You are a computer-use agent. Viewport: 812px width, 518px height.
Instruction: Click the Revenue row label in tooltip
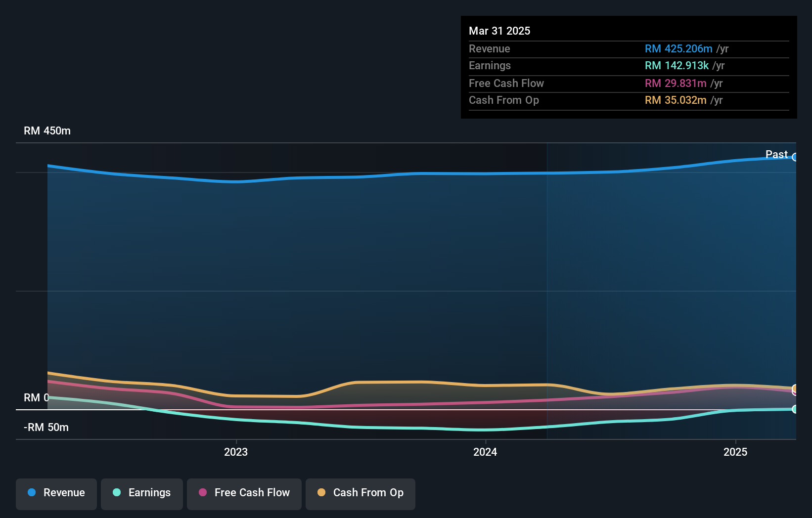pyautogui.click(x=490, y=48)
